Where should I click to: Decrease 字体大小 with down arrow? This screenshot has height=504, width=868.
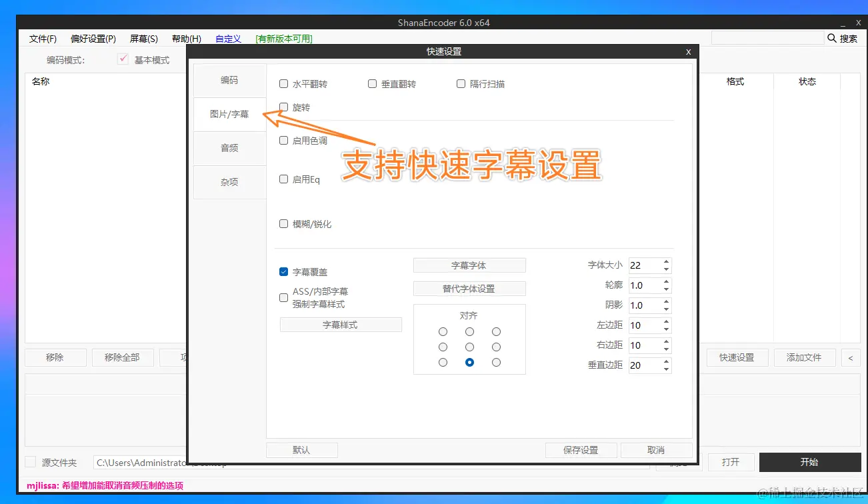point(667,269)
